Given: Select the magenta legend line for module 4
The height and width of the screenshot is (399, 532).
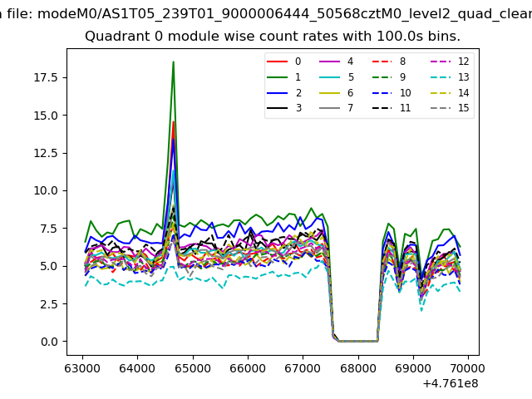Looking at the screenshot, I should click(328, 62).
